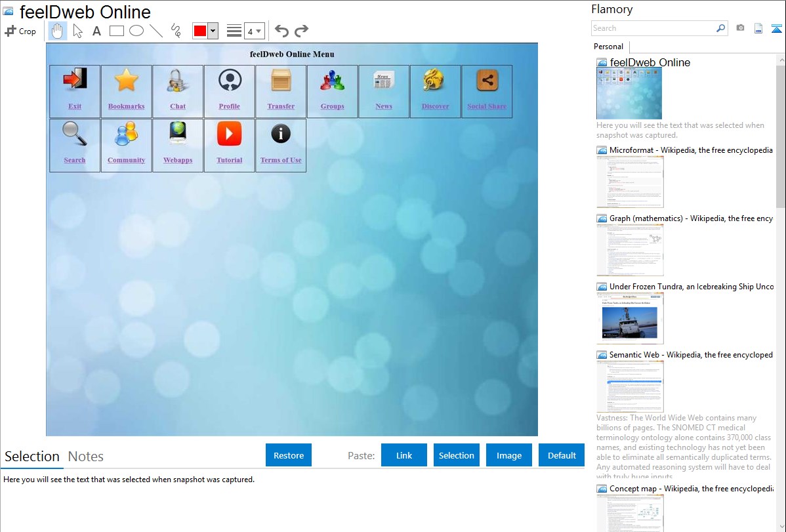This screenshot has height=532, width=786.
Task: Click the Exit icon in the menu
Action: click(x=75, y=80)
